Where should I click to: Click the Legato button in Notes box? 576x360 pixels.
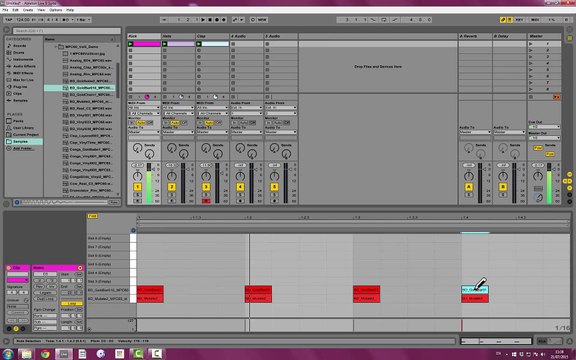(x=45, y=293)
